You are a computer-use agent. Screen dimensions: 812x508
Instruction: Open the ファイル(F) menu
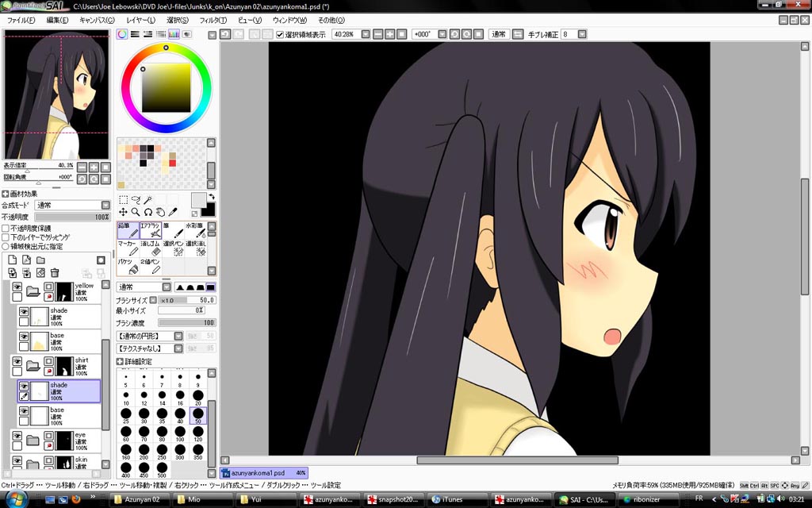[x=21, y=20]
